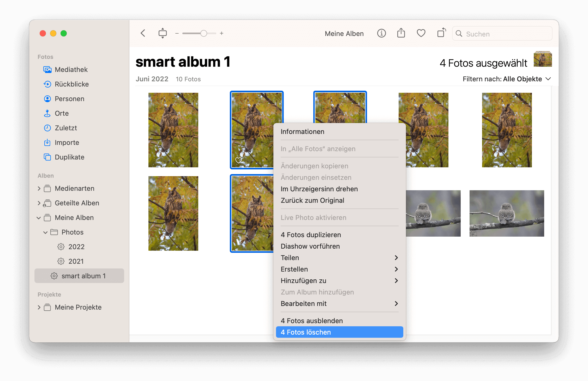This screenshot has height=381, width=588.
Task: Collapse the Meine Alben group
Action: click(39, 218)
